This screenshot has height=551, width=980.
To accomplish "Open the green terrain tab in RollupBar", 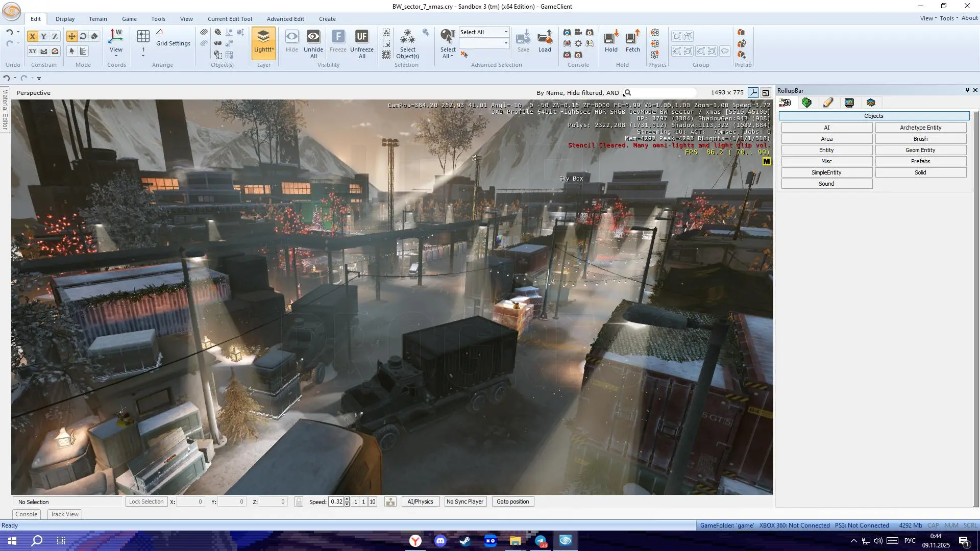I will tap(806, 103).
